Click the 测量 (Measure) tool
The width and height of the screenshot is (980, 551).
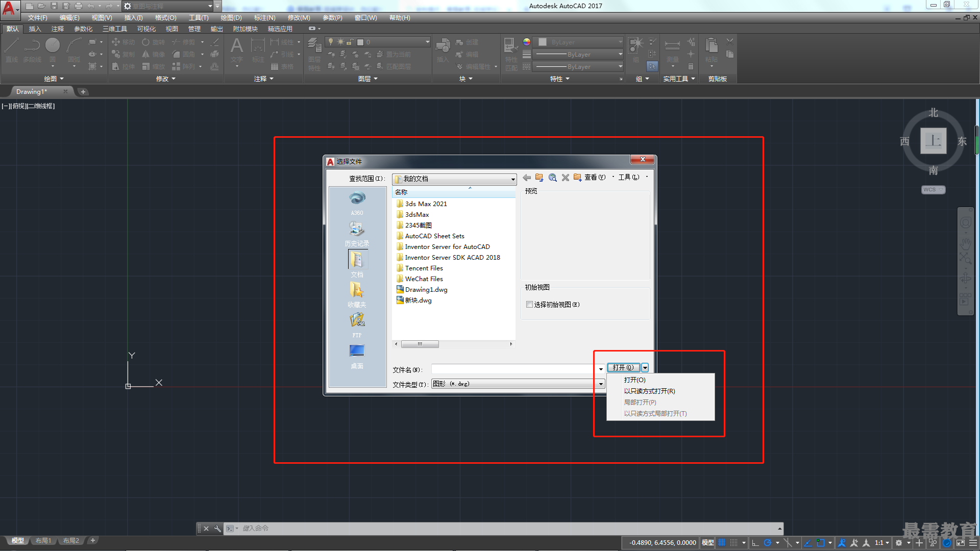(673, 51)
